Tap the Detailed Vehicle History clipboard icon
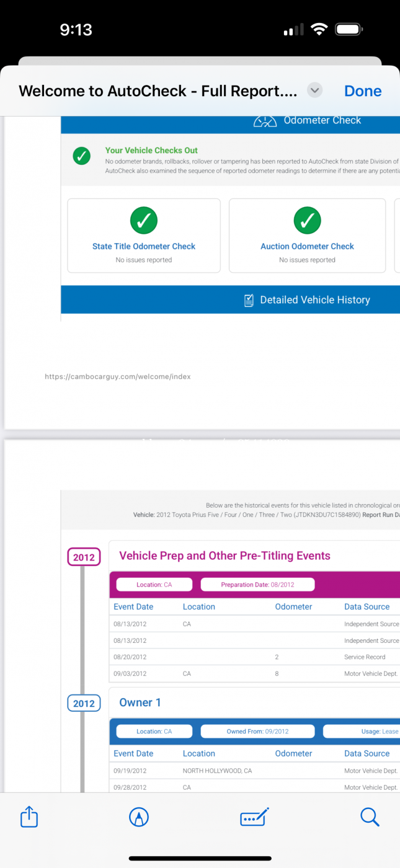This screenshot has width=400, height=868. tap(249, 300)
